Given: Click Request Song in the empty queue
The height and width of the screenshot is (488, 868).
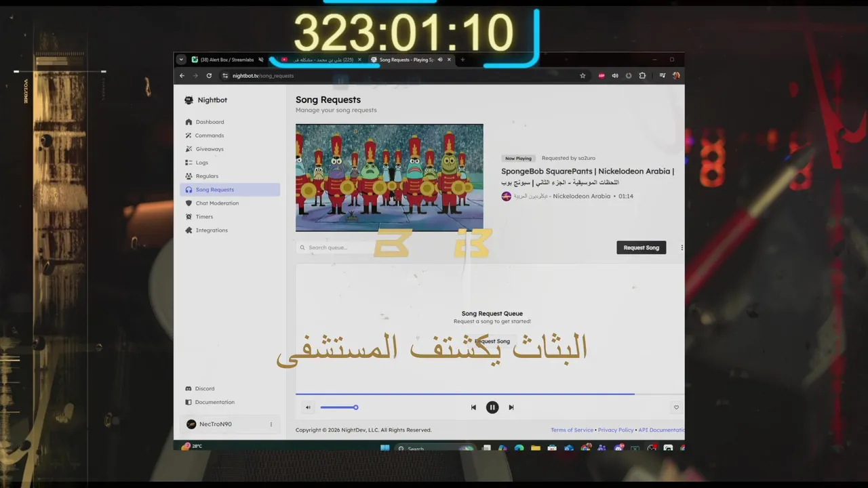Looking at the screenshot, I should point(493,342).
